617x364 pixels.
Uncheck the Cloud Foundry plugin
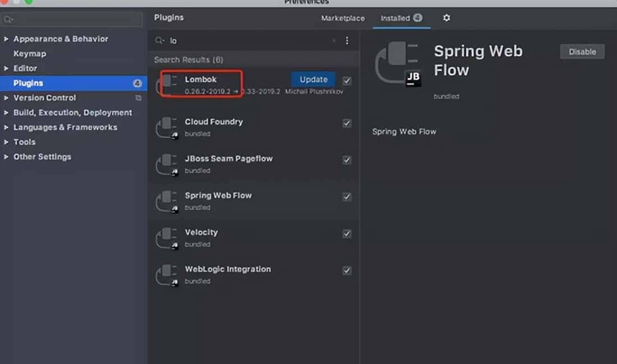point(347,123)
